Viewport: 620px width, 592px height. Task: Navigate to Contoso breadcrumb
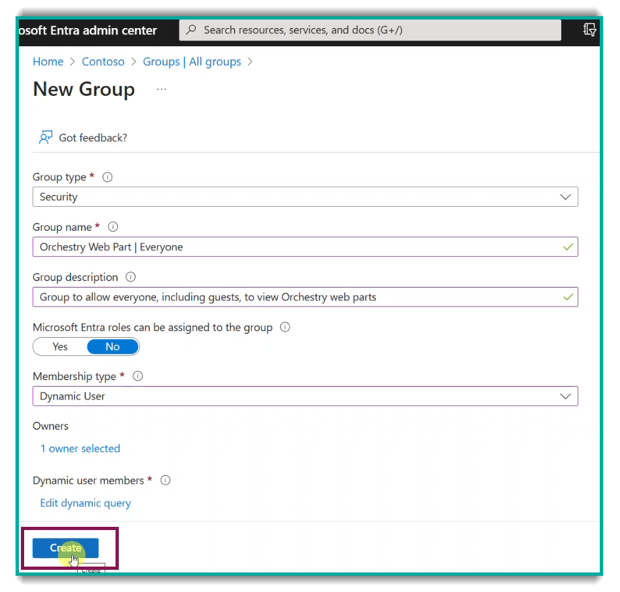click(103, 62)
